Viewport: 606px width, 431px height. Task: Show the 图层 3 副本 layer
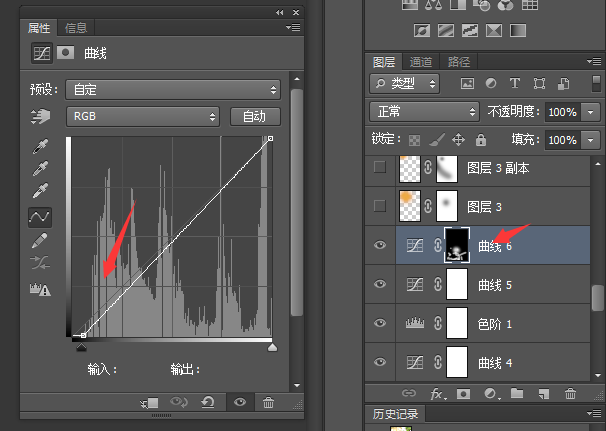click(x=379, y=168)
